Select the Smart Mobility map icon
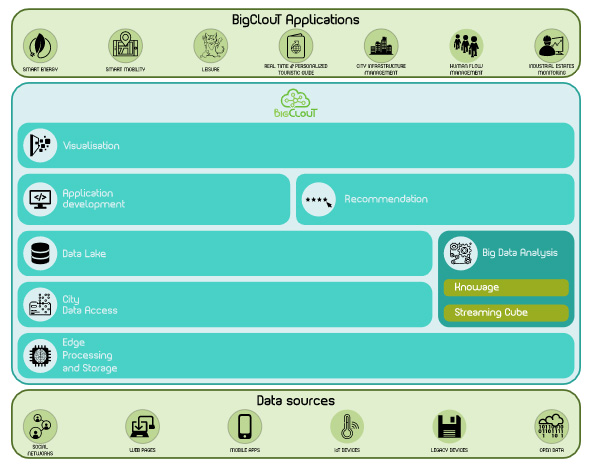Viewport: 595px width, 465px height. click(x=125, y=46)
